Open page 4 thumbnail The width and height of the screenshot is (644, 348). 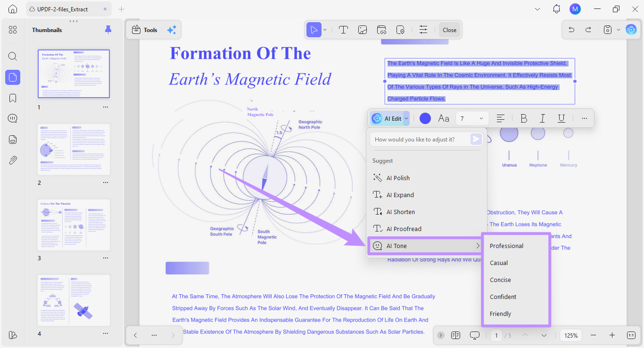[74, 300]
